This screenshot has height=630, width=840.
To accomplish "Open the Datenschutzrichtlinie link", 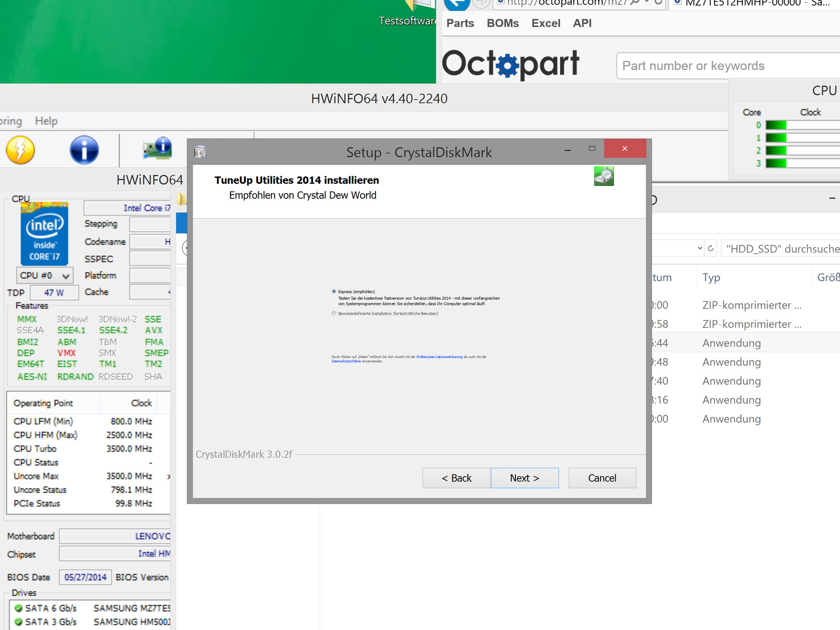I will click(x=346, y=361).
